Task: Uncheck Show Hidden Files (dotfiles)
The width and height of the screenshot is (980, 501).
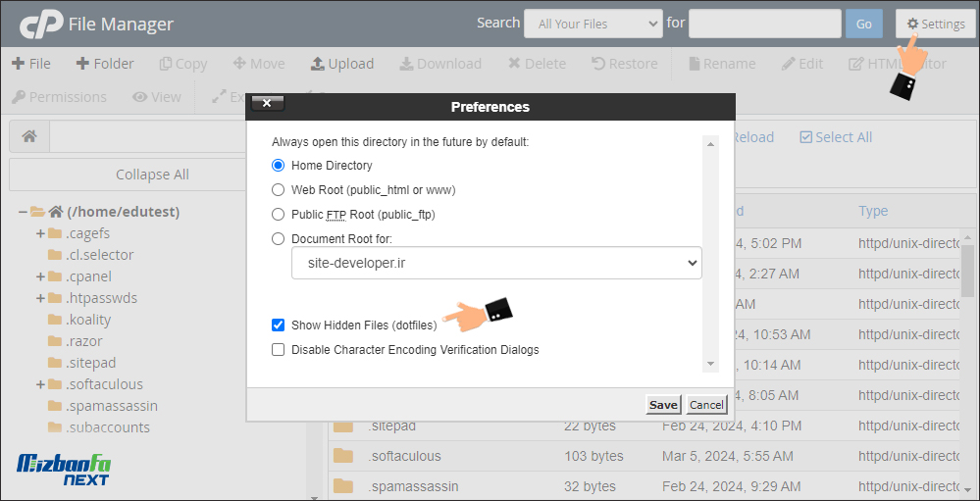Action: (279, 325)
